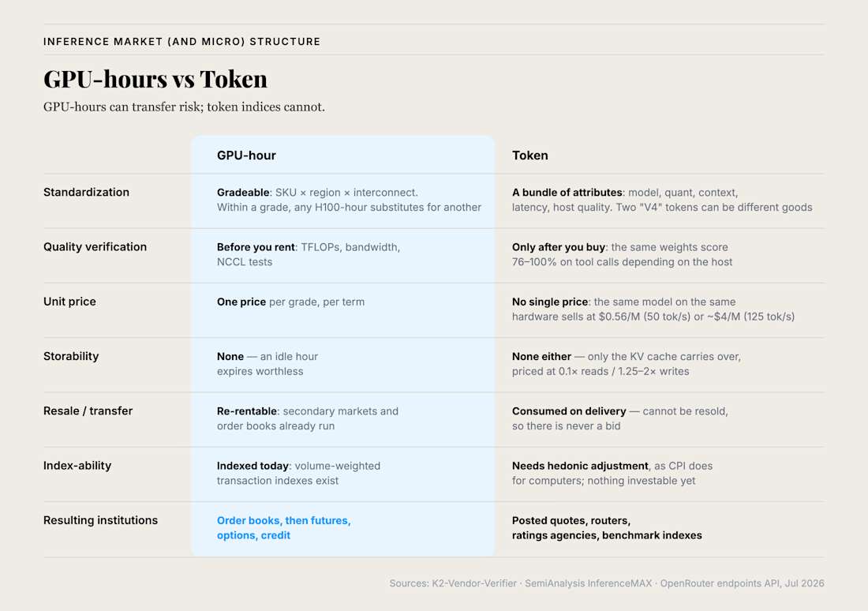868x611 pixels.
Task: Click 'Needs hedonic adjustment, as CPI does'
Action: (612, 467)
